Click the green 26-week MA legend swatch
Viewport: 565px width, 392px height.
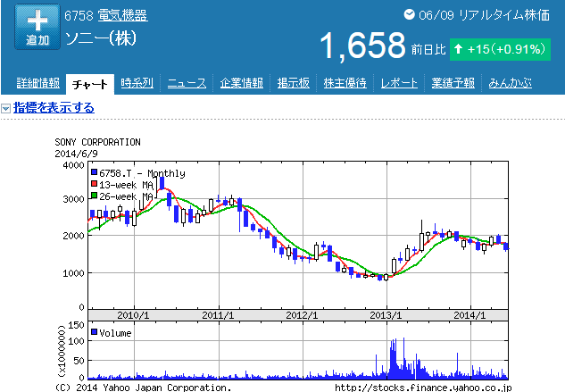95,196
